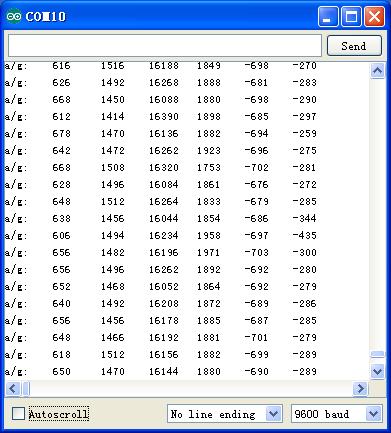Click the vertical scrollbar down arrow

[377, 371]
